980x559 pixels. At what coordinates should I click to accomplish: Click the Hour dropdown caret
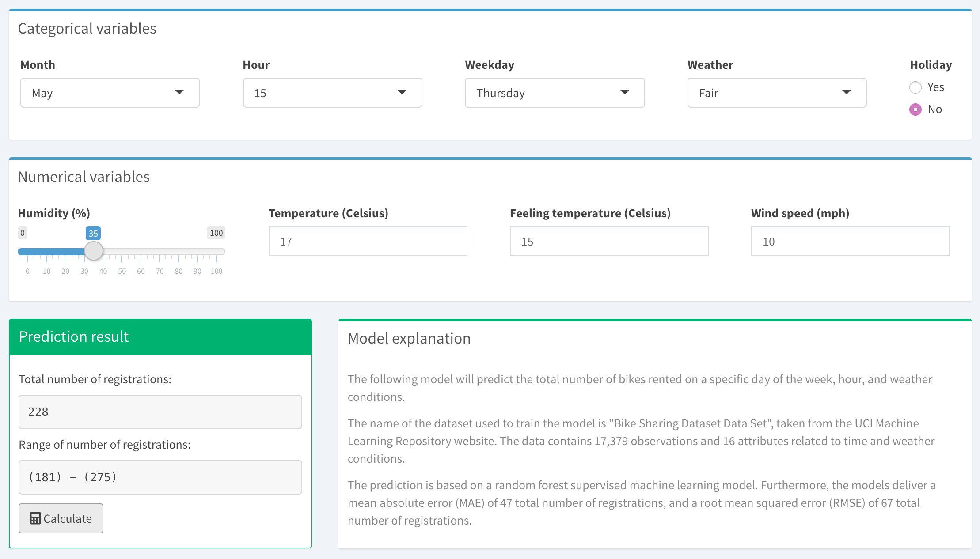402,92
